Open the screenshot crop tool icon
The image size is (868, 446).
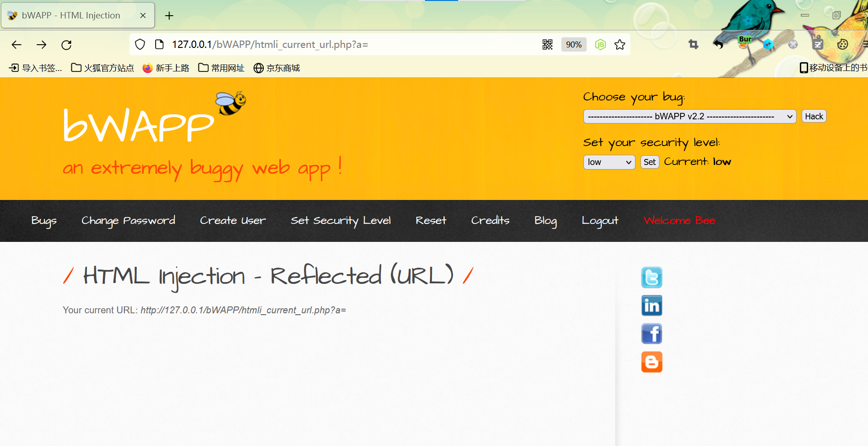(693, 44)
